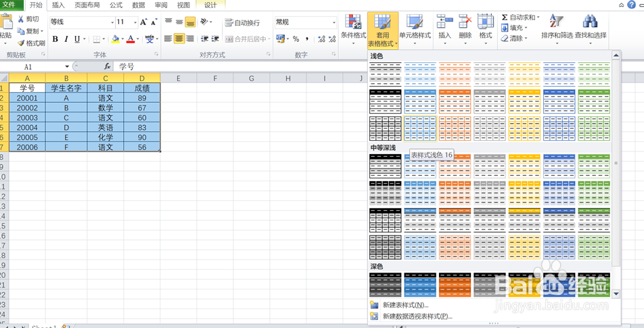644x328 pixels.
Task: Toggle Bold formatting
Action: [x=55, y=39]
